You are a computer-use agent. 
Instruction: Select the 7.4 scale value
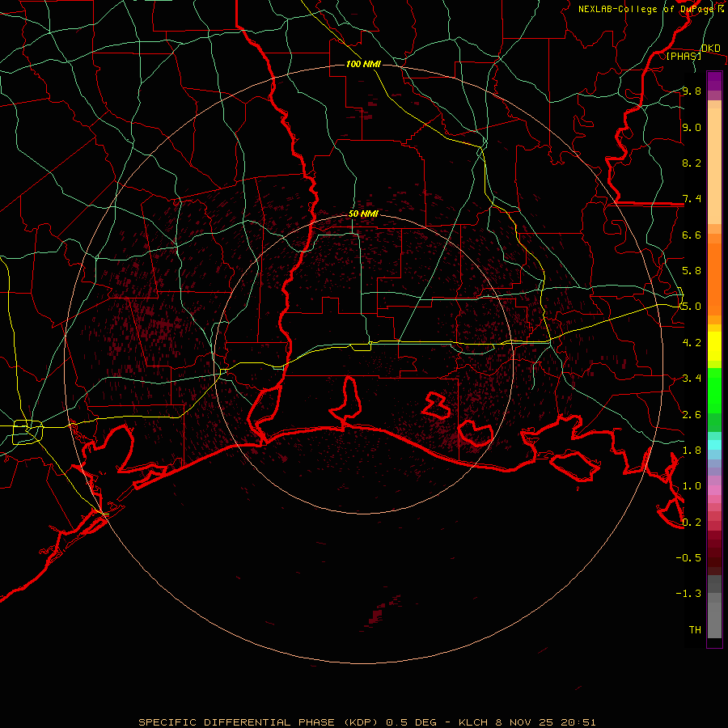[692, 199]
